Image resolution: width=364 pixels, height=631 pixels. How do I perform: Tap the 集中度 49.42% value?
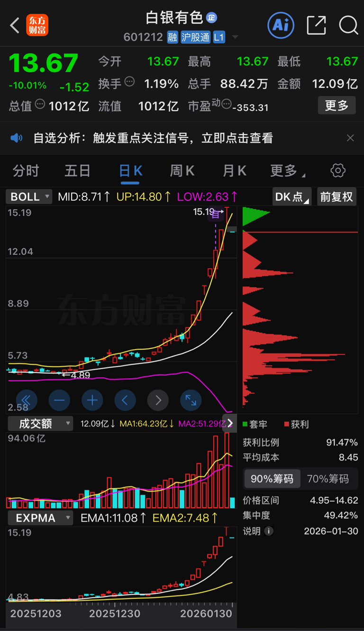point(342,515)
